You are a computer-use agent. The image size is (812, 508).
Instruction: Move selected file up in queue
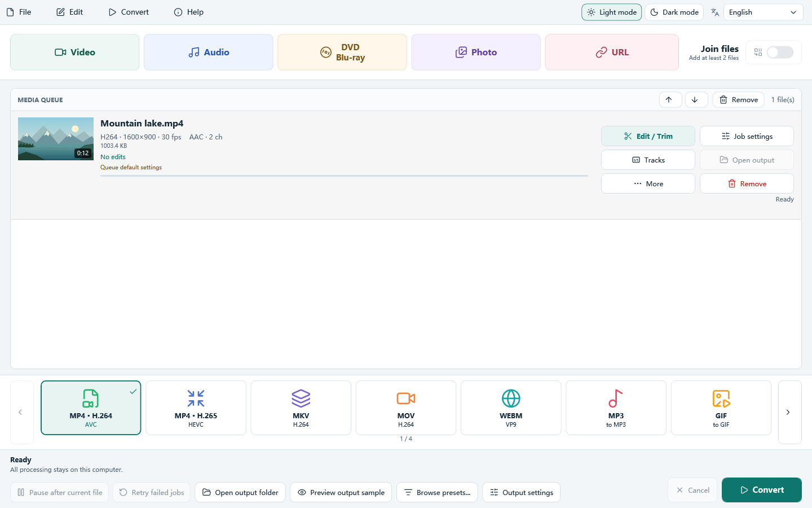(670, 99)
